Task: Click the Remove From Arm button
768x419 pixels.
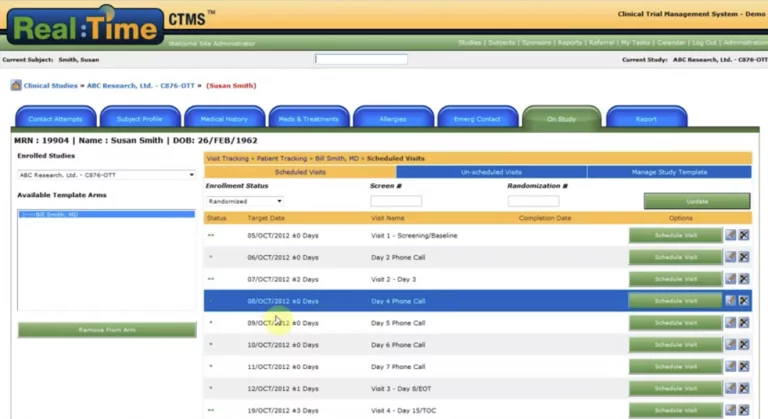Action: tap(107, 330)
